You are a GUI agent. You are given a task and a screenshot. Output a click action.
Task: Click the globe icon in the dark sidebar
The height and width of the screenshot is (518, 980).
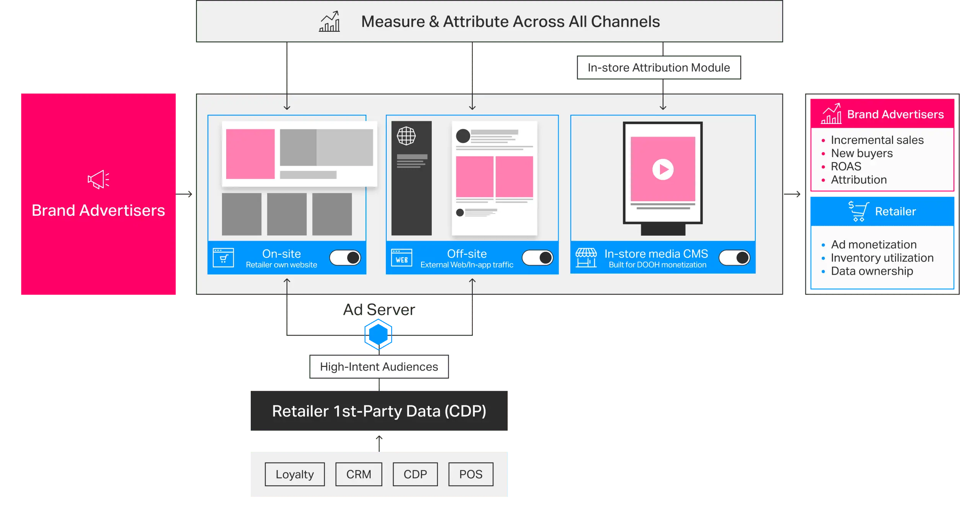[x=406, y=136]
